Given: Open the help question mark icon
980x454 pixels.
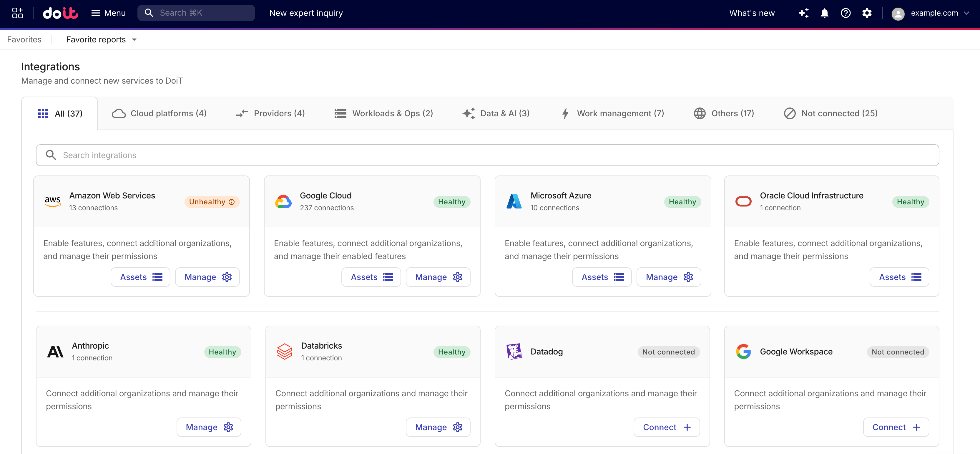Looking at the screenshot, I should (845, 13).
